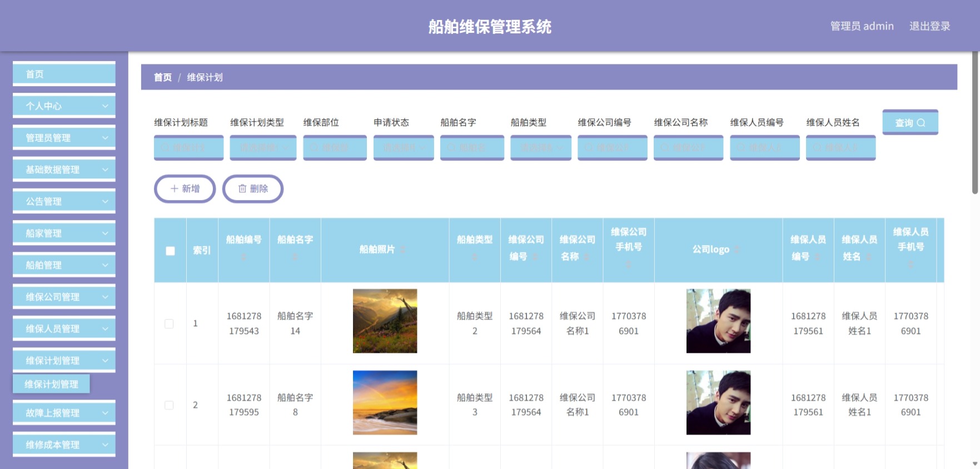This screenshot has height=469, width=980.
Task: Check the checkbox for row index 1
Action: point(169,323)
